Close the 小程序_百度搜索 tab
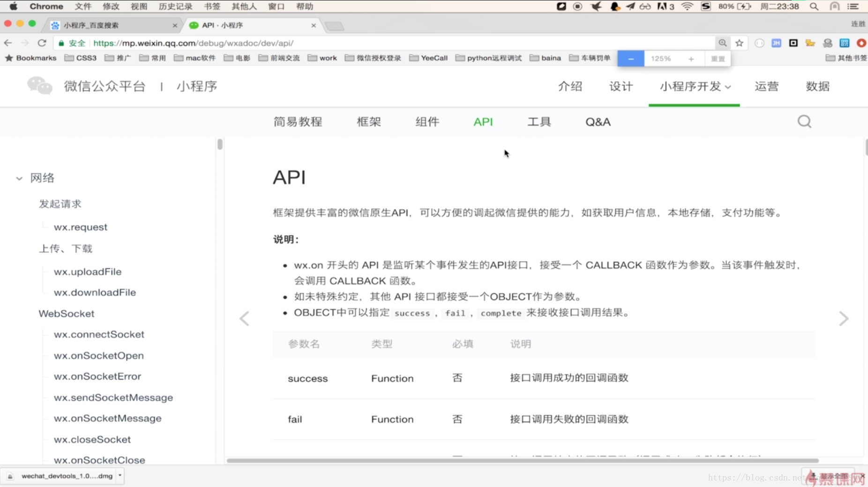Viewport: 868px width, 487px height. click(x=175, y=25)
